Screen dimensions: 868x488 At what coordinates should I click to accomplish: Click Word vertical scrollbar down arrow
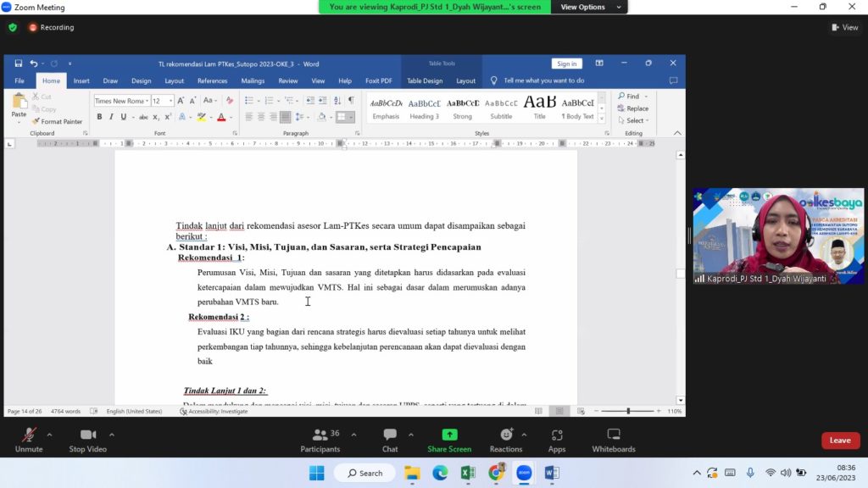pos(681,401)
